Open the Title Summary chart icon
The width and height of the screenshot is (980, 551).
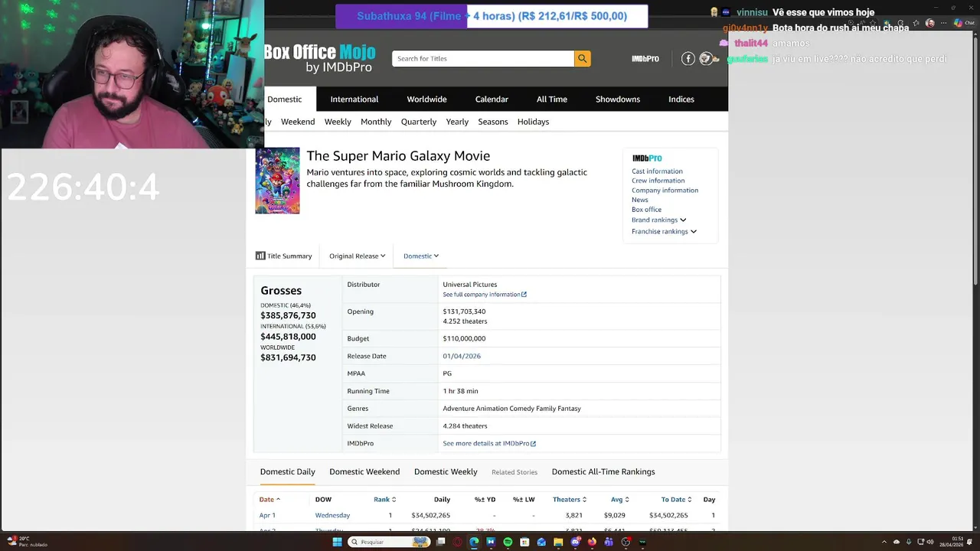(x=260, y=256)
